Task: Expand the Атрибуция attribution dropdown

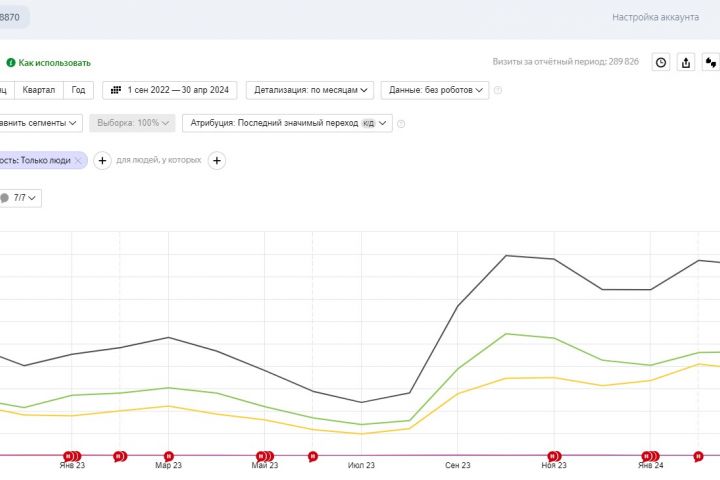Action: pos(287,123)
